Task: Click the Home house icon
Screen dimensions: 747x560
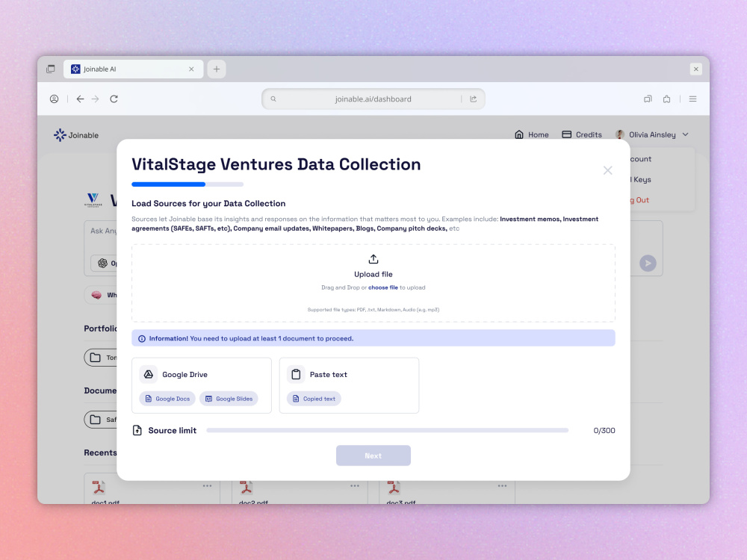Action: click(x=519, y=134)
